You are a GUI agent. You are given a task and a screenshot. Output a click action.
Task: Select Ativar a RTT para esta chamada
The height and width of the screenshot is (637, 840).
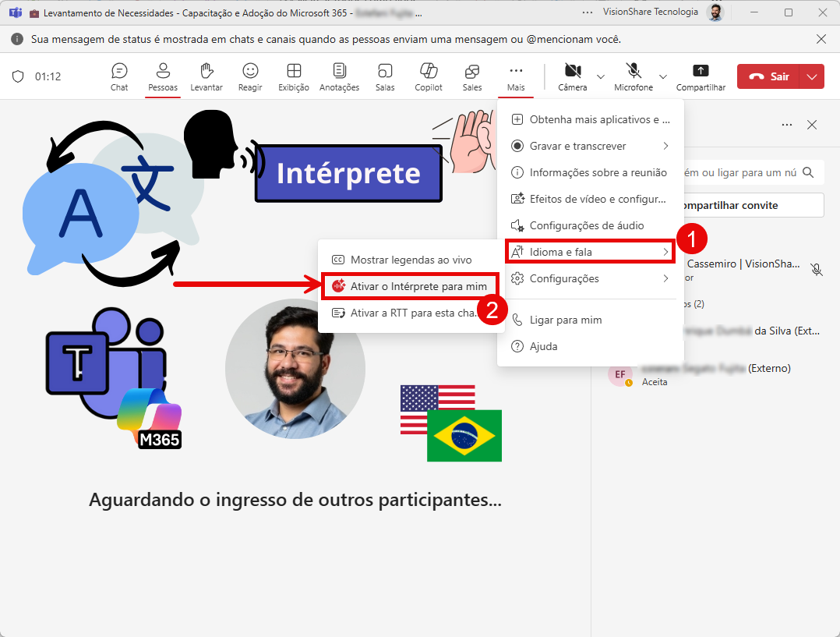tap(411, 313)
